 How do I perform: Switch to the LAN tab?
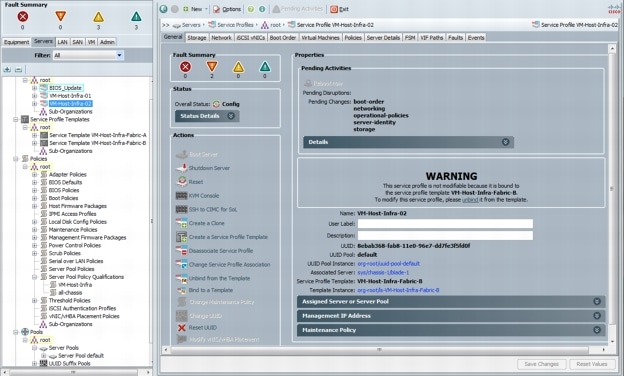[62, 42]
